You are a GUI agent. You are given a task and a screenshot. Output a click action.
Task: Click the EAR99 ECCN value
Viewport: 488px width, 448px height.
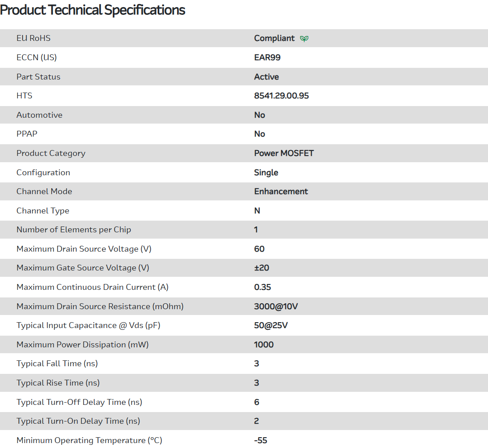(x=267, y=58)
